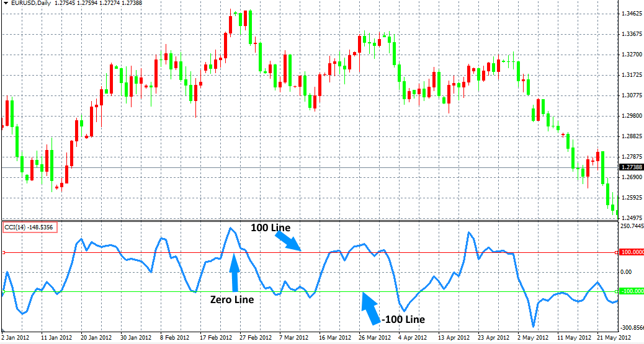This screenshot has height=344, width=644.
Task: Click the -300.8566 value on CCI scale
Action: click(x=630, y=328)
